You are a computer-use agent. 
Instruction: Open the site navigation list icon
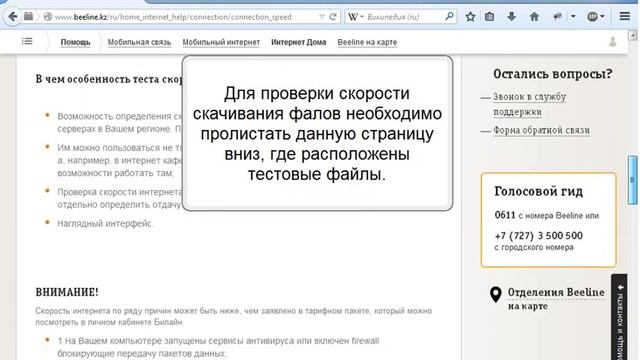(27, 41)
